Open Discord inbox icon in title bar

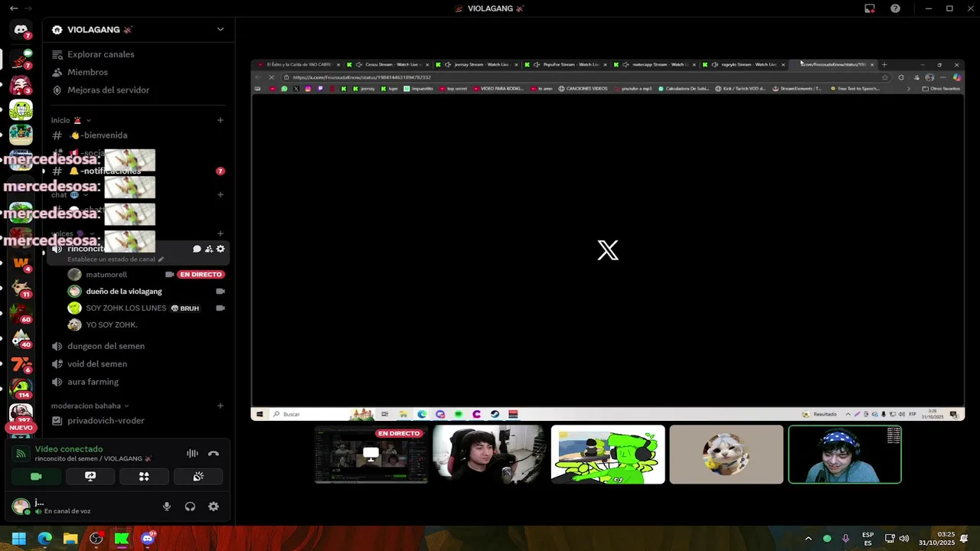870,8
